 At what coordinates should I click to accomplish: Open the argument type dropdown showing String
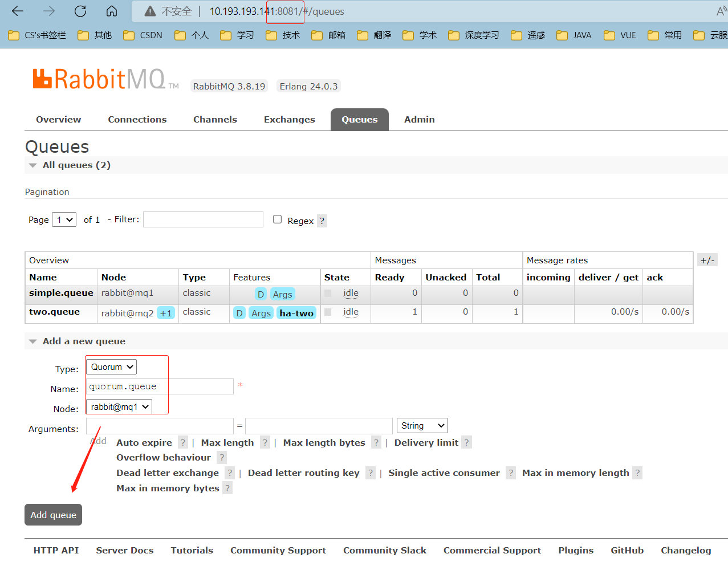tap(422, 426)
